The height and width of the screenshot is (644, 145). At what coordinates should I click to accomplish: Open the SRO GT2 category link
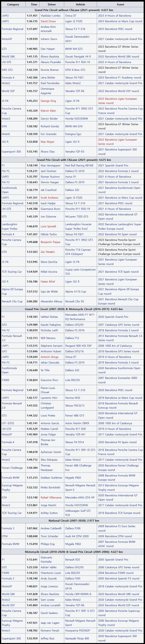(x=7, y=70)
